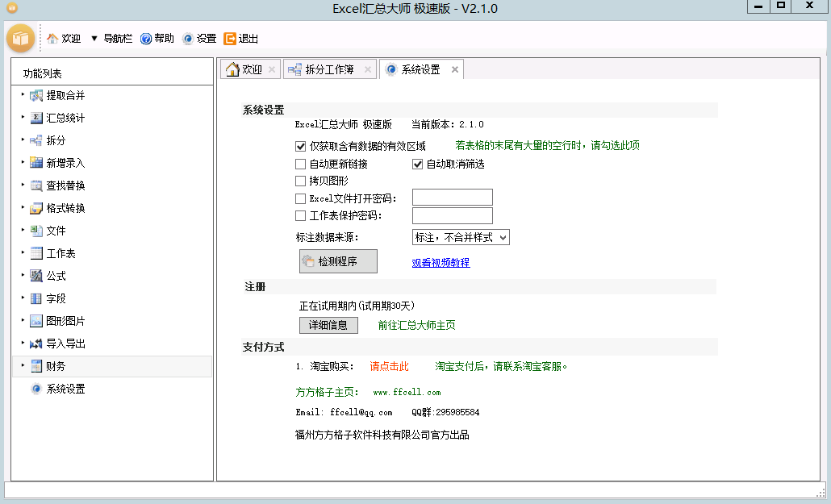This screenshot has height=504, width=831.
Task: Expand 查找替换 tree node arrow
Action: coord(23,185)
